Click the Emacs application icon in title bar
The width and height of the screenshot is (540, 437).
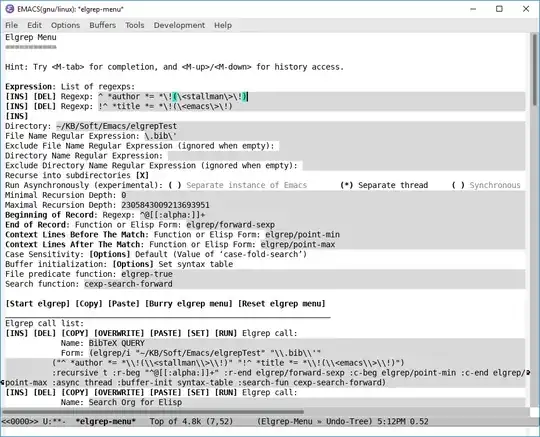pos(9,9)
